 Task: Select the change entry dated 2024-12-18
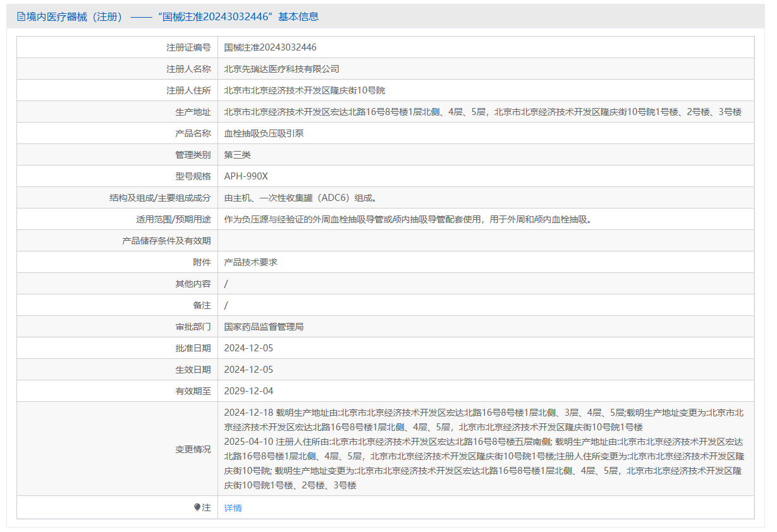(484, 420)
